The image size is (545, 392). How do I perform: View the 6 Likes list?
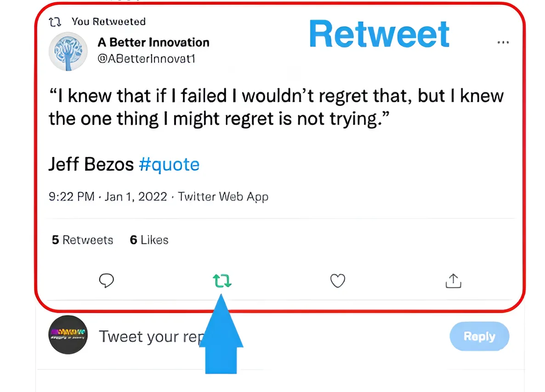149,240
